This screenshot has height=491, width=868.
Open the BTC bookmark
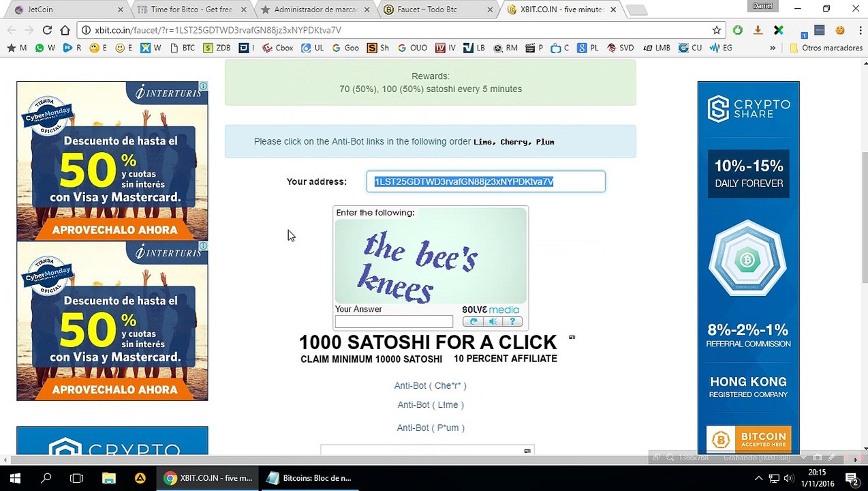[x=183, y=48]
